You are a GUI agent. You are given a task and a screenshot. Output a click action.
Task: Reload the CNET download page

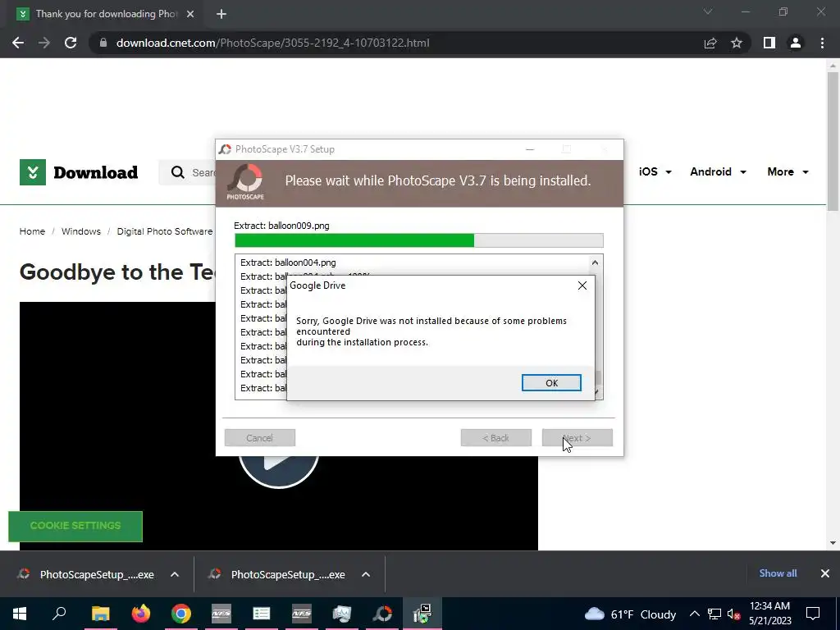point(71,43)
